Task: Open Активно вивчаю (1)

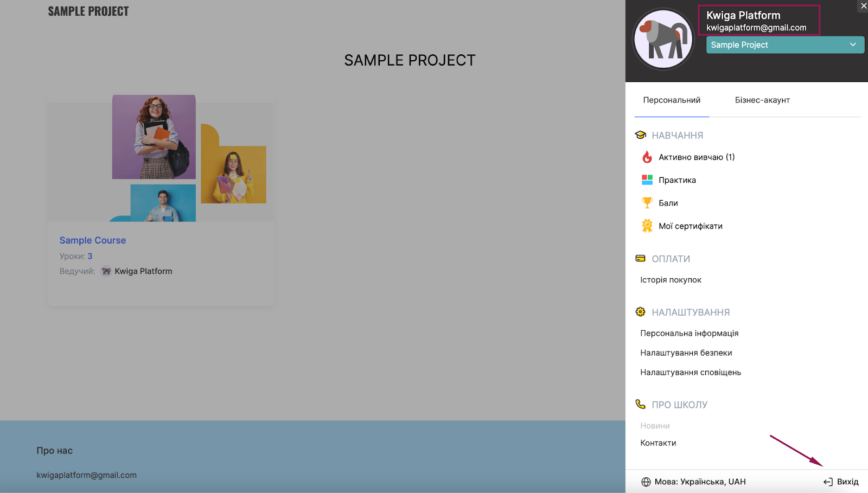Action: pyautogui.click(x=697, y=157)
